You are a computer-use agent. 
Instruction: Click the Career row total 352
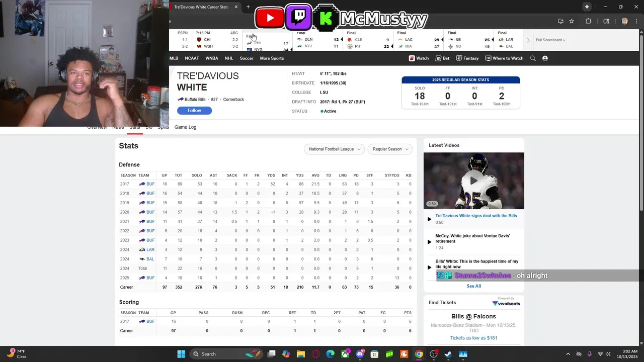pos(178,287)
